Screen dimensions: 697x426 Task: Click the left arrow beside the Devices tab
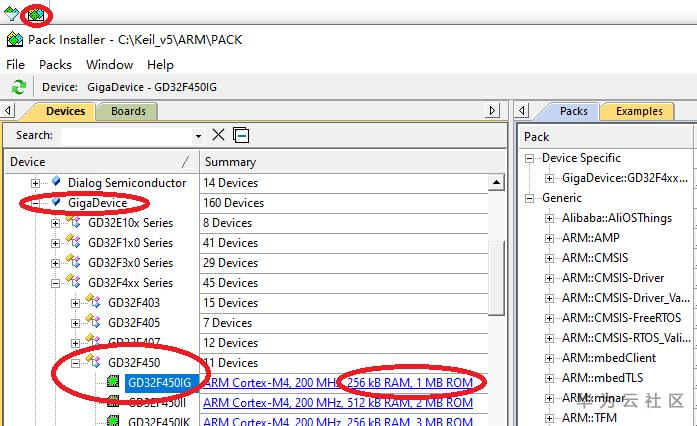point(8,110)
